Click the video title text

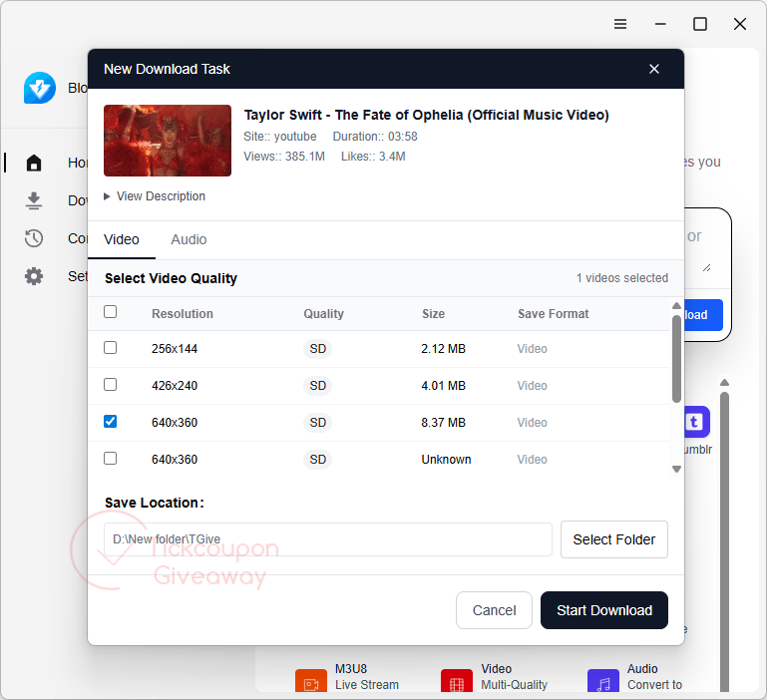tap(427, 115)
